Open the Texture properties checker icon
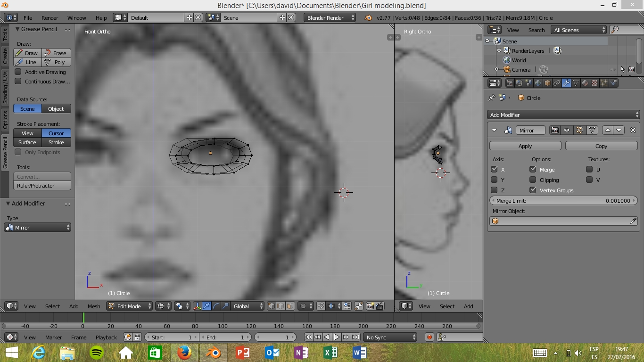 tap(594, 83)
